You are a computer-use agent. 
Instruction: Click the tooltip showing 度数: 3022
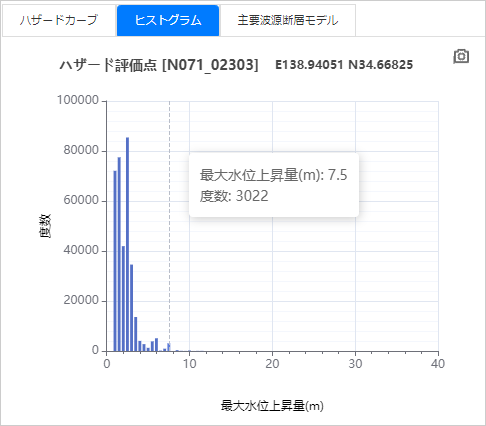(274, 185)
